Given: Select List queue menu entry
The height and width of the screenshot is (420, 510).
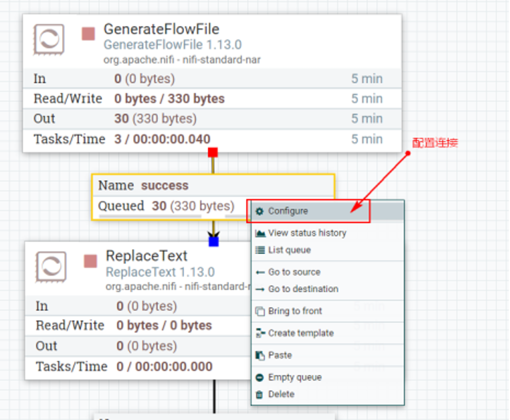Looking at the screenshot, I should click(x=328, y=250).
